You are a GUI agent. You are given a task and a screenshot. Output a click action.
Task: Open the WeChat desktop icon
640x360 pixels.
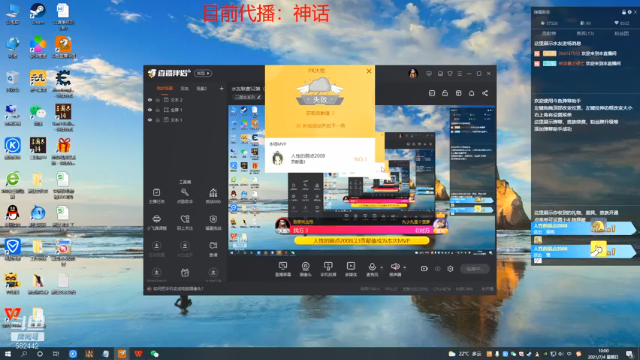coord(38,114)
